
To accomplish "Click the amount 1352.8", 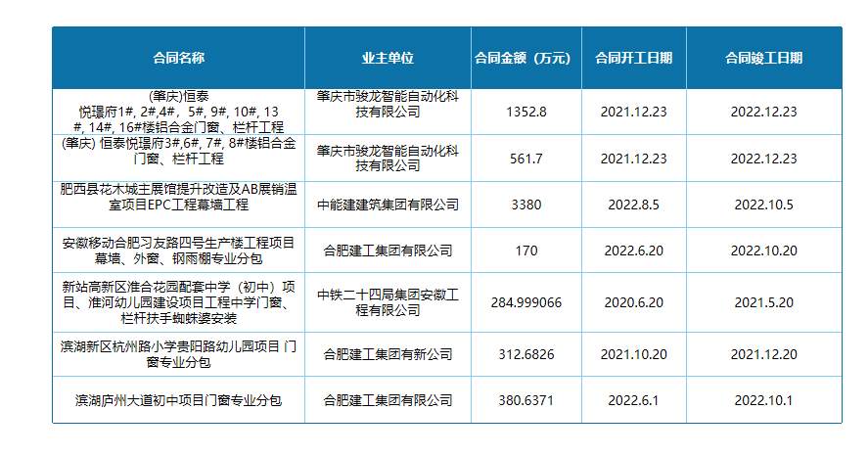I will pos(525,112).
